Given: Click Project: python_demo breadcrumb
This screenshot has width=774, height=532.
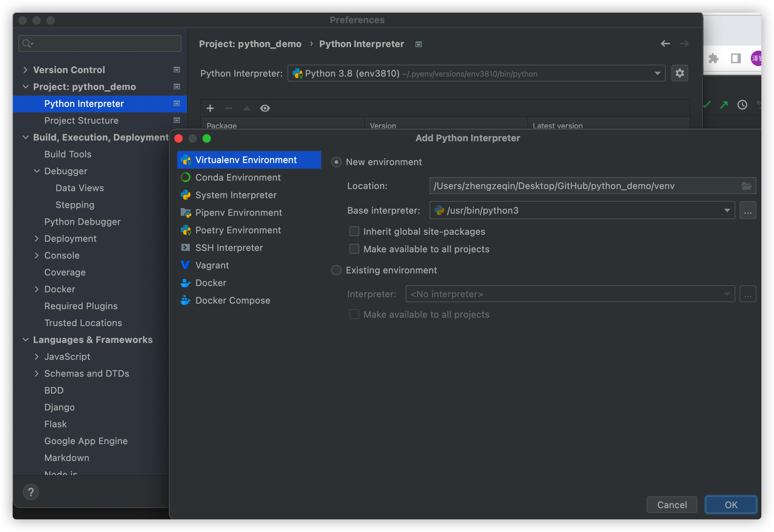Looking at the screenshot, I should 250,44.
